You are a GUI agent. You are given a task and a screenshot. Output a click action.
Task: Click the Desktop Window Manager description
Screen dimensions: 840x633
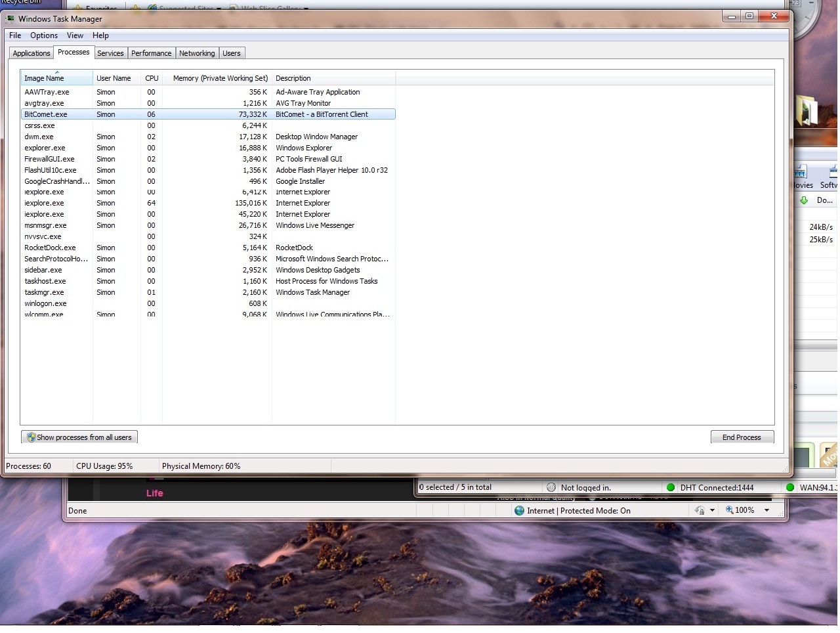pos(317,137)
